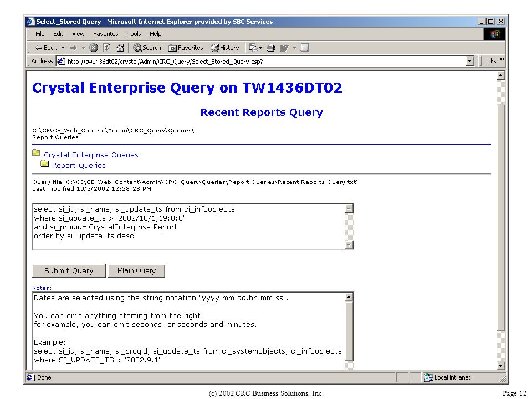Image resolution: width=532 pixels, height=399 pixels.
Task: Open the View menu
Action: 78,34
